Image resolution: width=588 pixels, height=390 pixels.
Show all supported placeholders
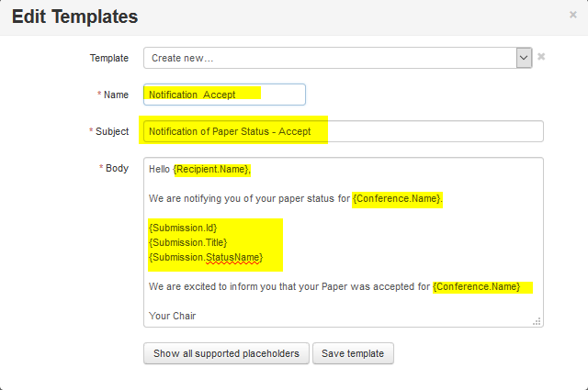coord(226,353)
